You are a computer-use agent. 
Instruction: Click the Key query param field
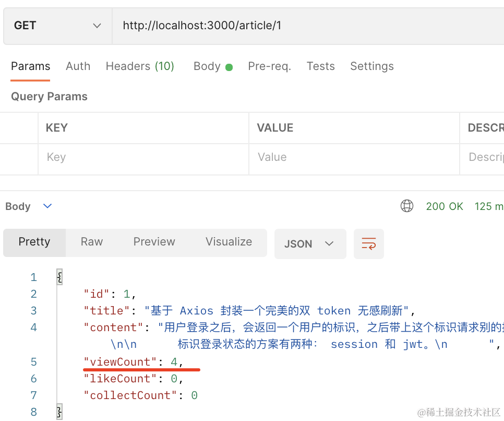click(143, 157)
